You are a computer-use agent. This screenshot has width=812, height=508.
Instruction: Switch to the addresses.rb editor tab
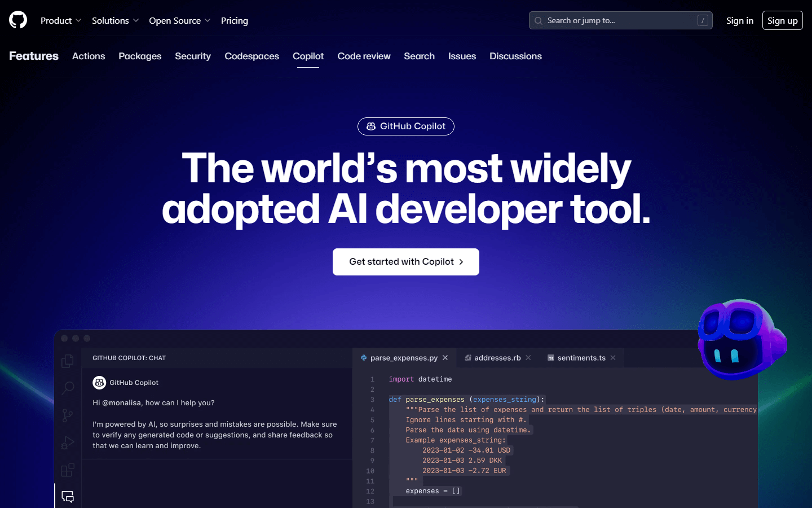(497, 358)
